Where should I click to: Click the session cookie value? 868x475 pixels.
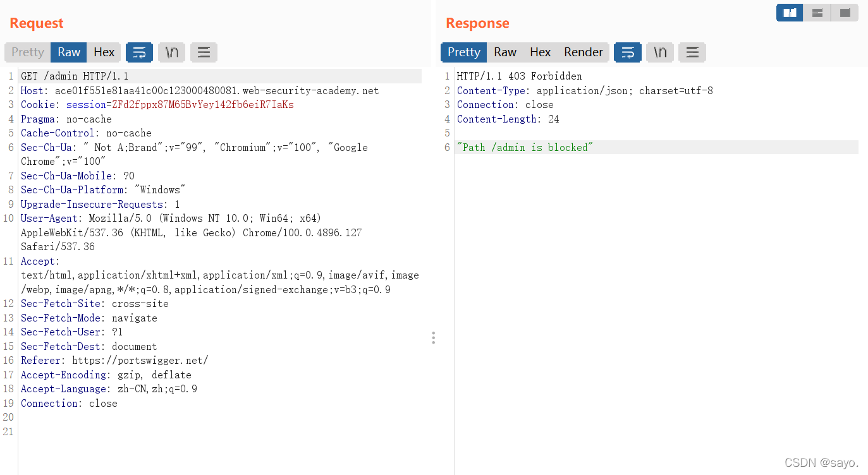point(203,105)
